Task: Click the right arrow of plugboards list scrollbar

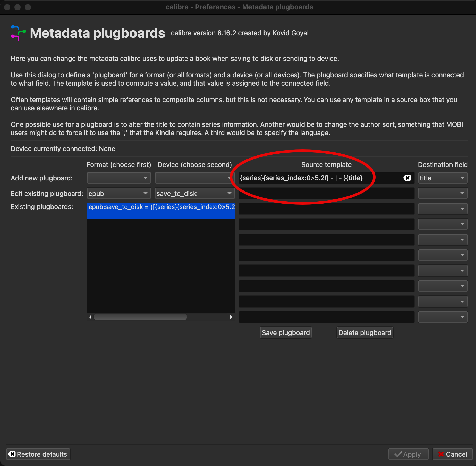Action: [x=231, y=317]
